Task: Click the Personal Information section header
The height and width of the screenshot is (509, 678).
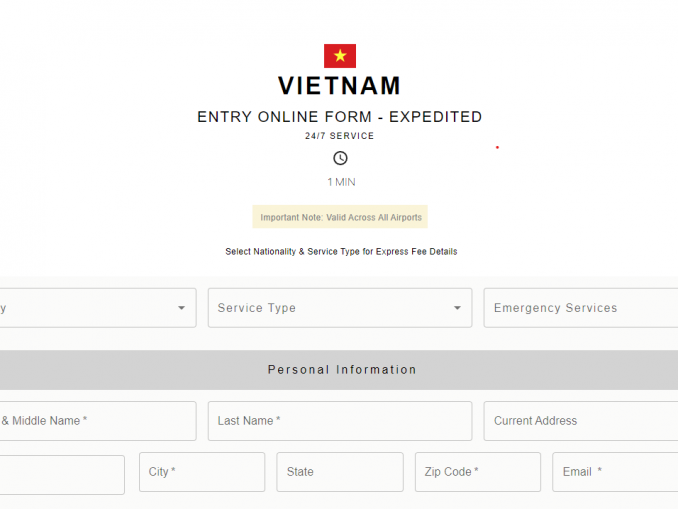Action: point(341,370)
